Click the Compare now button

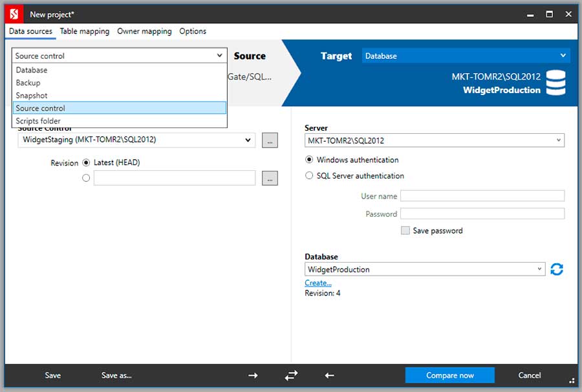pyautogui.click(x=449, y=375)
